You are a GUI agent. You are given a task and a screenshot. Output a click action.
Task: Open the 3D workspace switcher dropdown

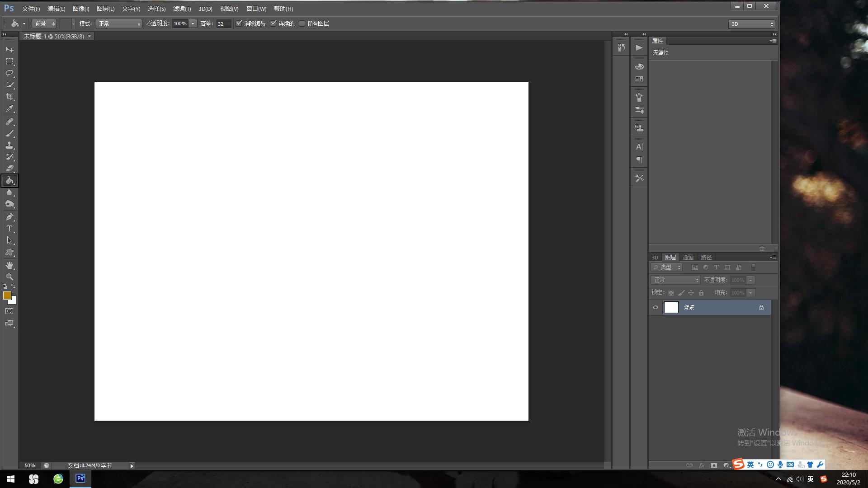pos(751,24)
